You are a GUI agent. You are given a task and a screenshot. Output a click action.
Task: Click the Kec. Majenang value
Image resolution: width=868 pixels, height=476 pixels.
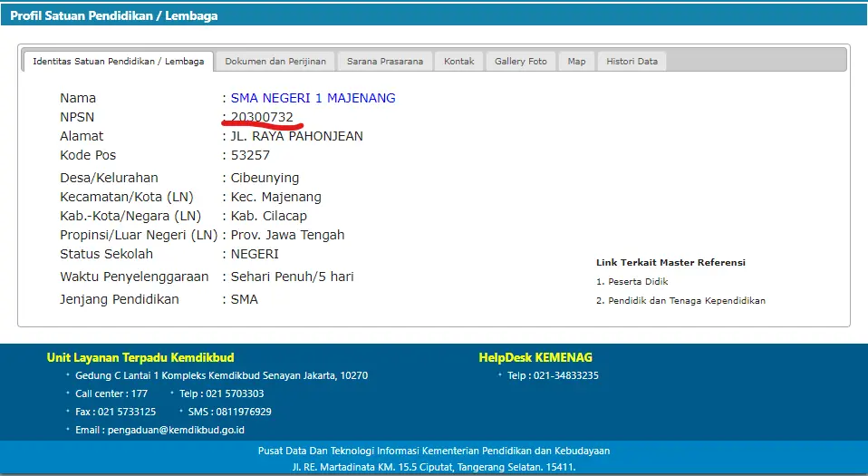point(275,197)
